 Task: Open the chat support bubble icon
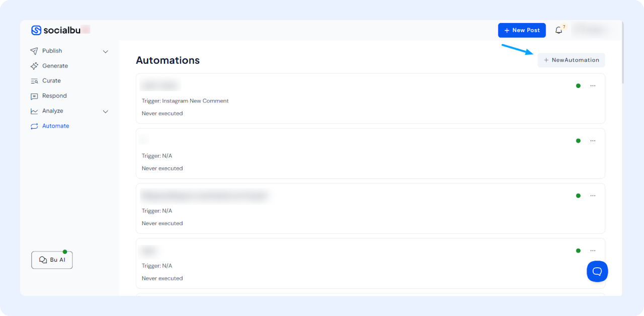[597, 271]
